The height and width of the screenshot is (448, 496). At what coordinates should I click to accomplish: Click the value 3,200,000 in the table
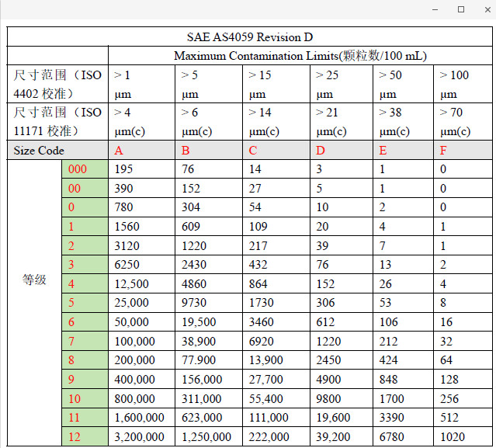coord(139,437)
